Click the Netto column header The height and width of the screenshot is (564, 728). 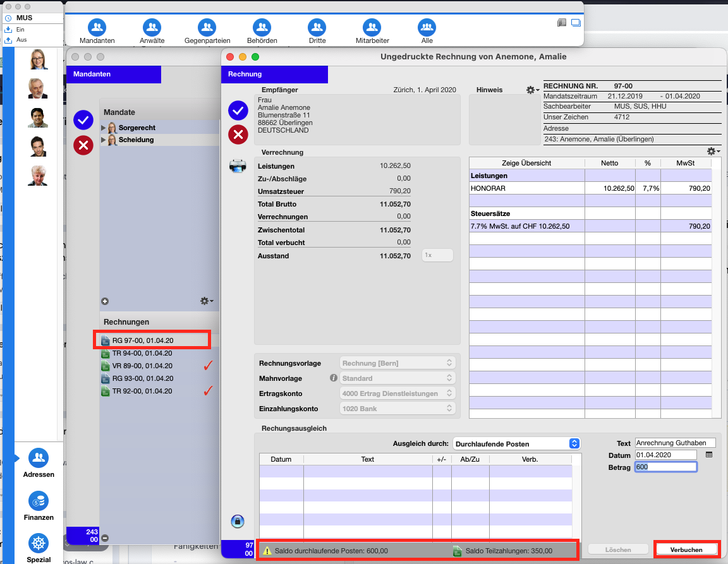pos(610,163)
